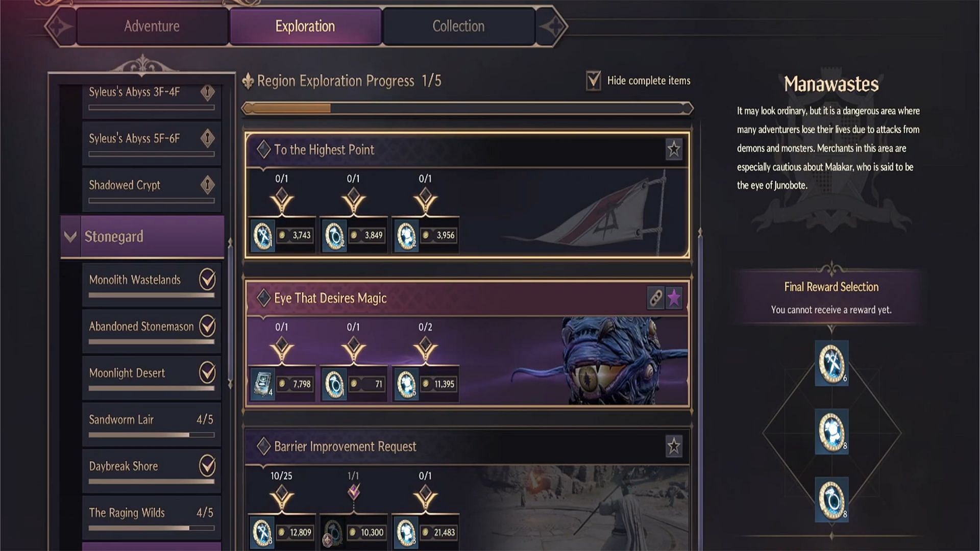The width and height of the screenshot is (980, 551).
Task: Toggle Hide complete items checkbox
Action: point(592,80)
